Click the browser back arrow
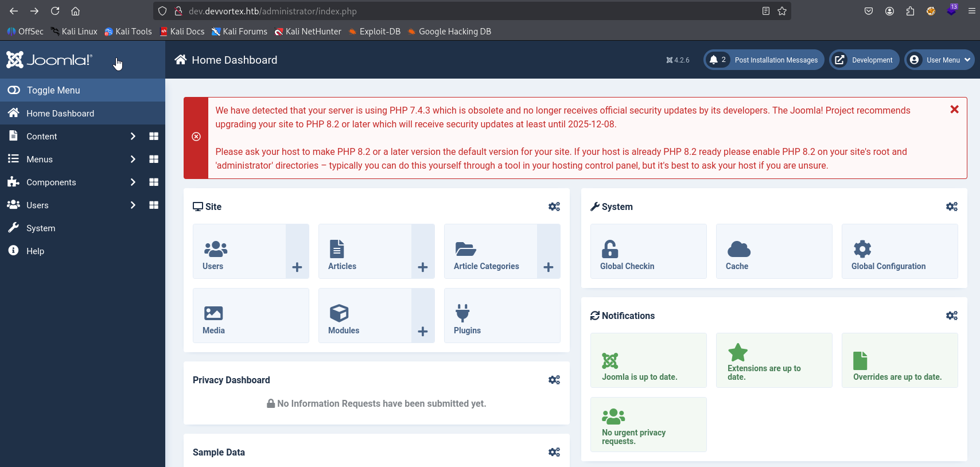 point(14,11)
